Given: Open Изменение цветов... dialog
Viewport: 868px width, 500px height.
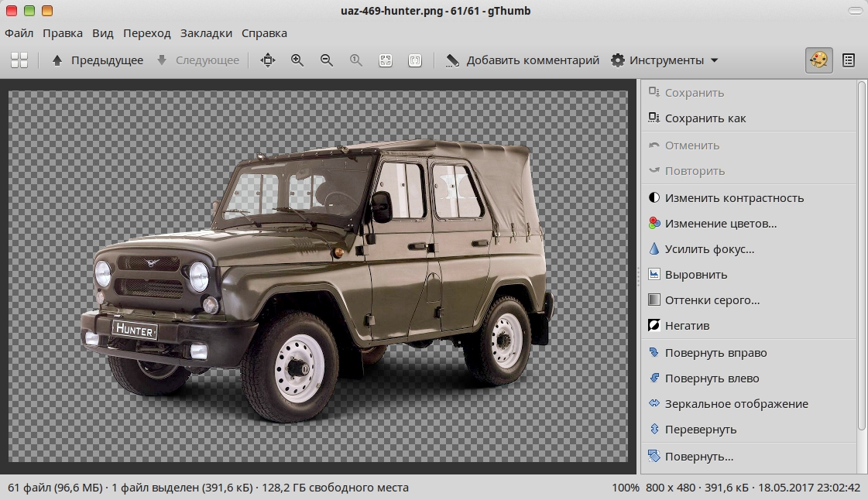Looking at the screenshot, I should click(x=749, y=224).
